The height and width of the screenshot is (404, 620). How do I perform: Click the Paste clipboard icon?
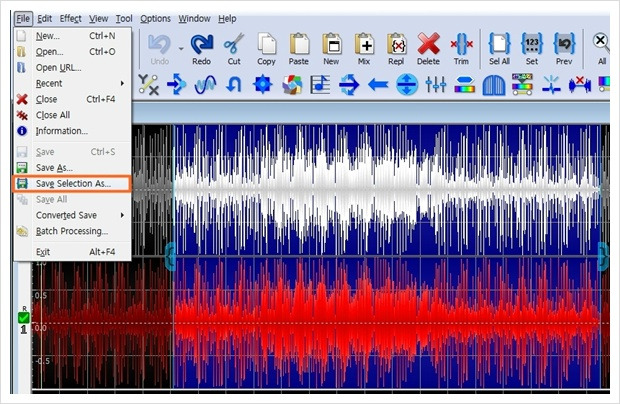click(x=299, y=49)
